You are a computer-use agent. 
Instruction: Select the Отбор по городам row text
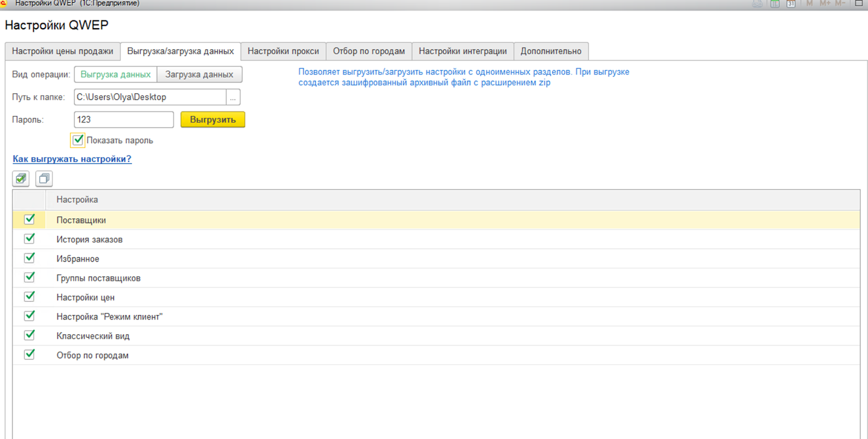click(x=92, y=355)
